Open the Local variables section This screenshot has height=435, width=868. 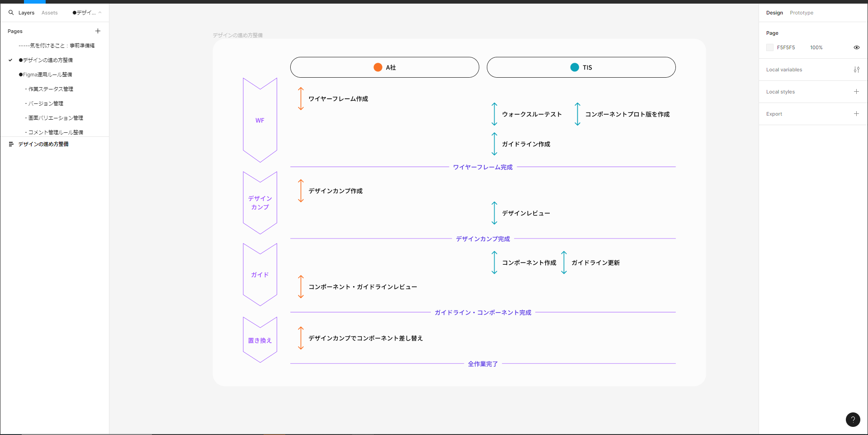tap(784, 70)
